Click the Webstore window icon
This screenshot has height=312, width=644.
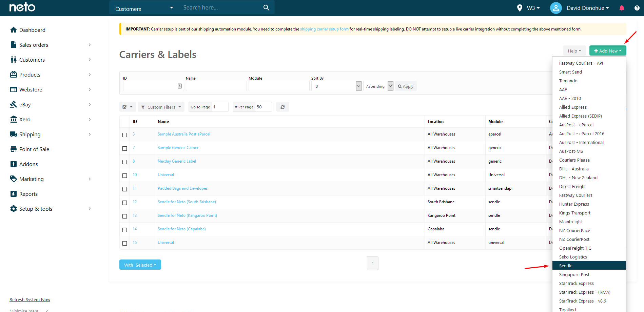(14, 89)
